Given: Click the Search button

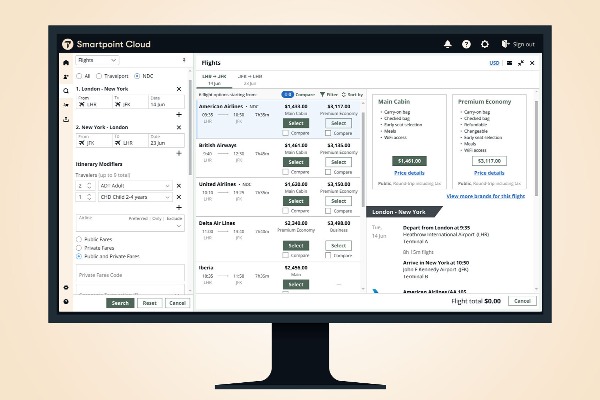Looking at the screenshot, I should [x=120, y=302].
